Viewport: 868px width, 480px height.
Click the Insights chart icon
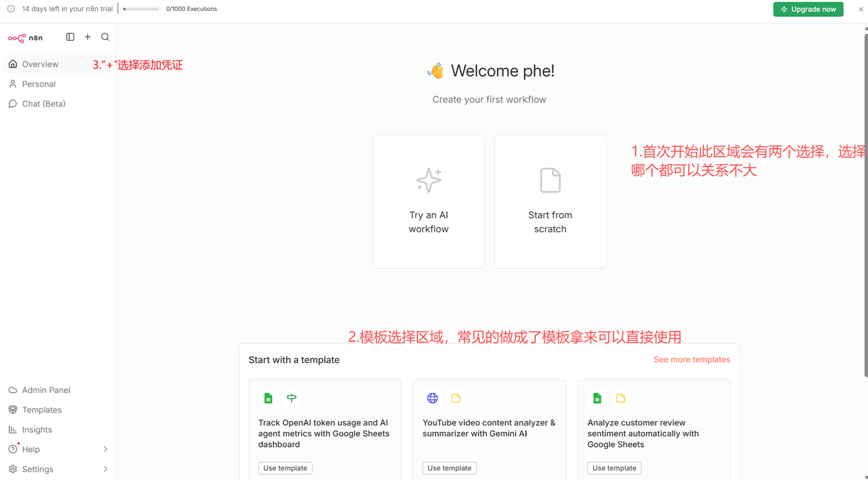pos(13,429)
